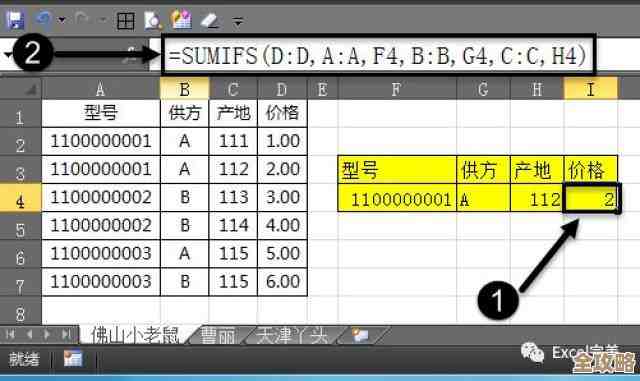Click cell A1 labeled 型号

coord(101,114)
